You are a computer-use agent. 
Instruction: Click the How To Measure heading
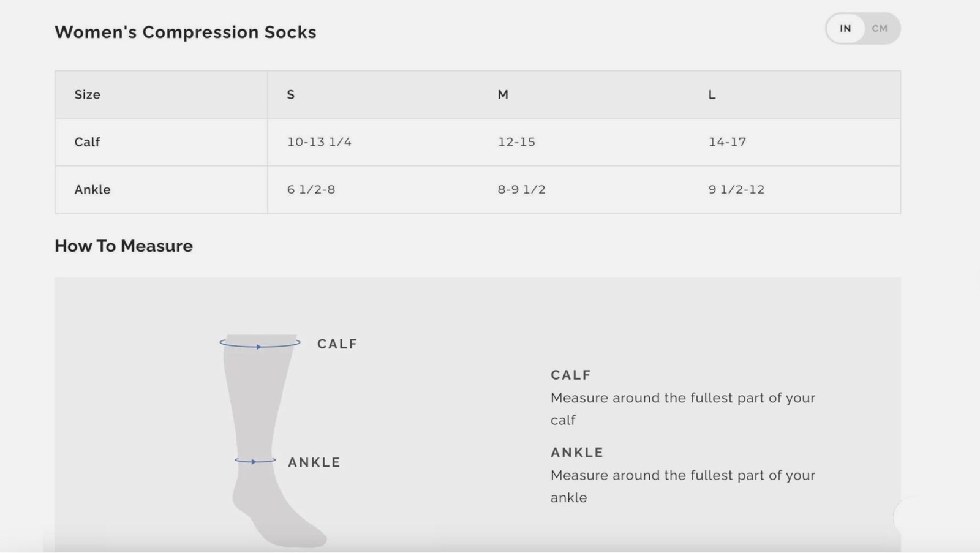tap(124, 246)
